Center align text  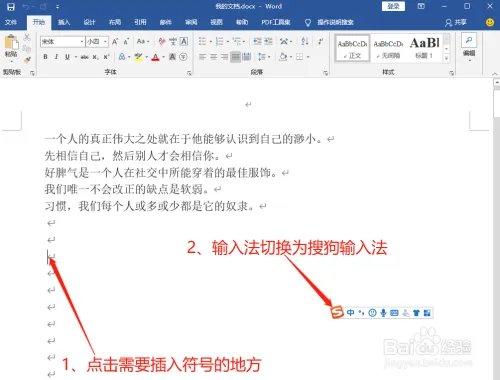click(x=213, y=57)
